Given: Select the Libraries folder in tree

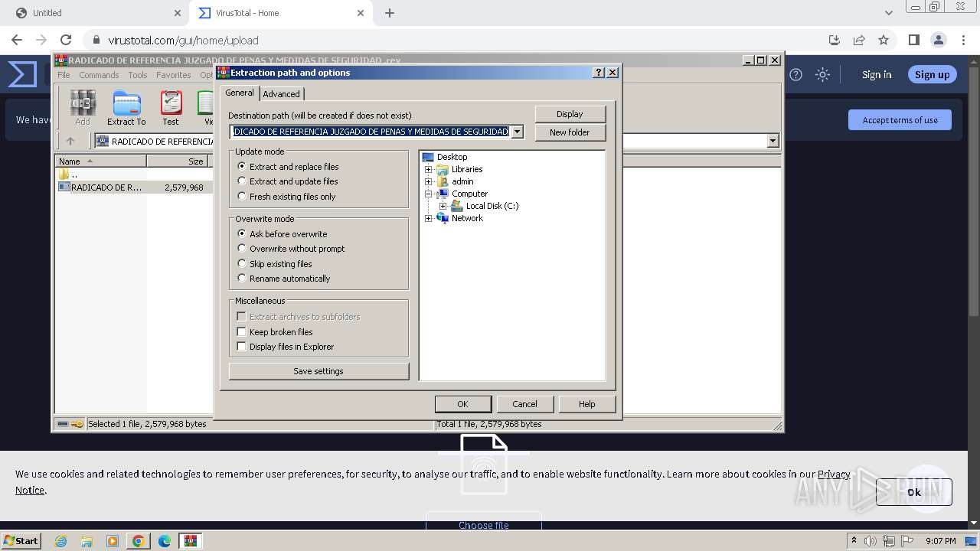Looking at the screenshot, I should click(x=459, y=169).
